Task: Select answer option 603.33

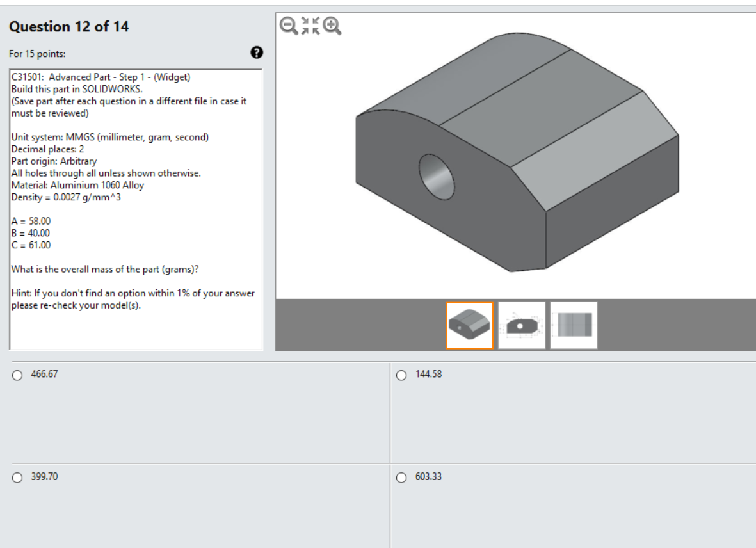Action: click(x=401, y=477)
